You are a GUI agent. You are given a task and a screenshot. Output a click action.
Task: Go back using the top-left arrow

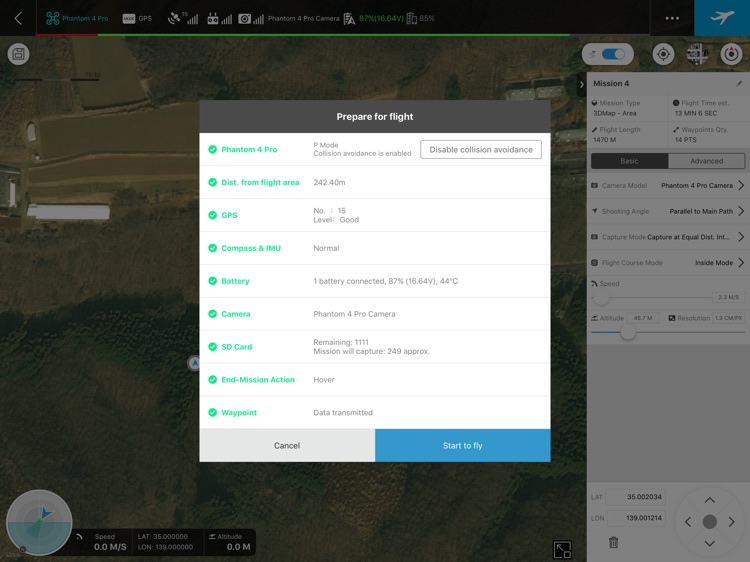tap(18, 18)
